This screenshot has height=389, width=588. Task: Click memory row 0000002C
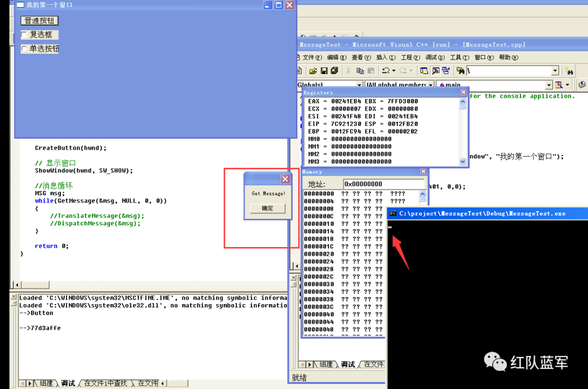point(343,276)
